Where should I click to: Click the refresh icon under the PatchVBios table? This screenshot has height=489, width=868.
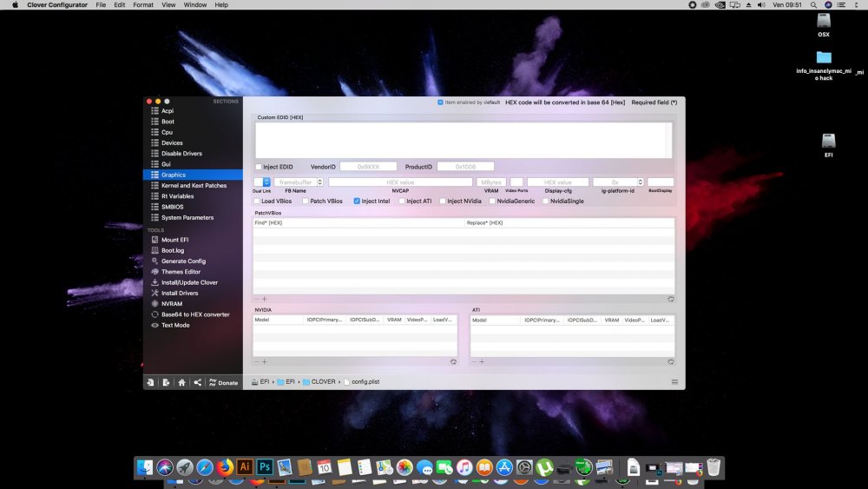[670, 299]
